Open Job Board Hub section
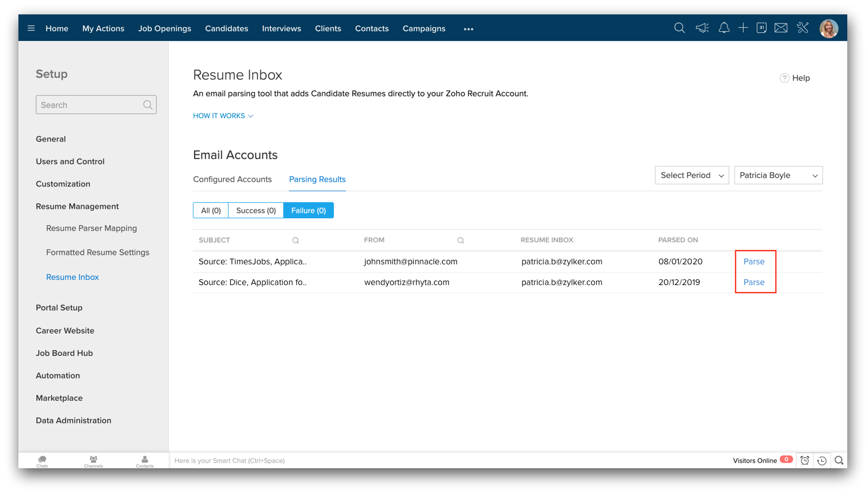The width and height of the screenshot is (868, 493). click(x=64, y=353)
